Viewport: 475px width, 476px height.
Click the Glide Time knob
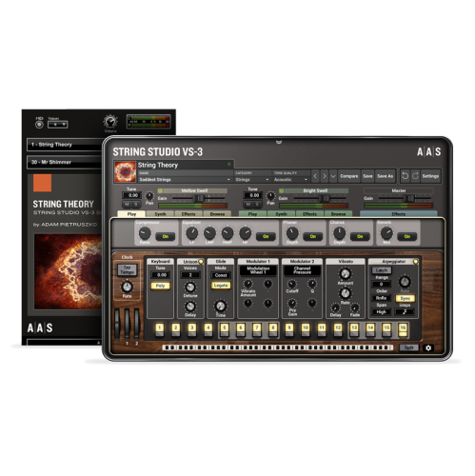pos(221,306)
